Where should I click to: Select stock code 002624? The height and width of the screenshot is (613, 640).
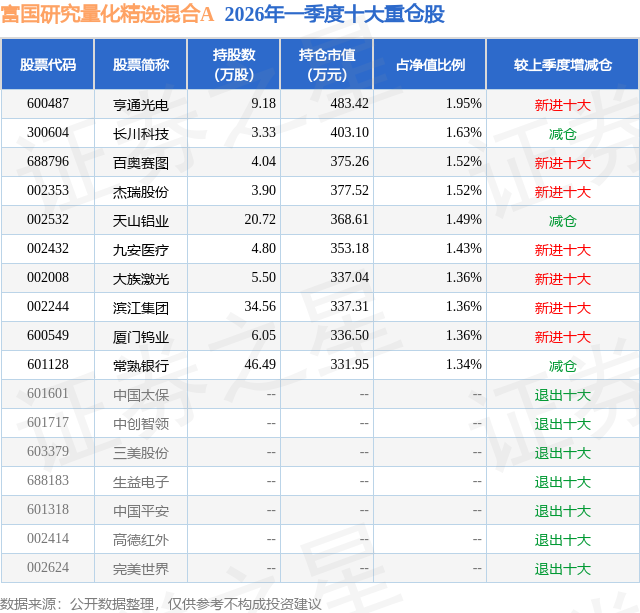tap(48, 567)
